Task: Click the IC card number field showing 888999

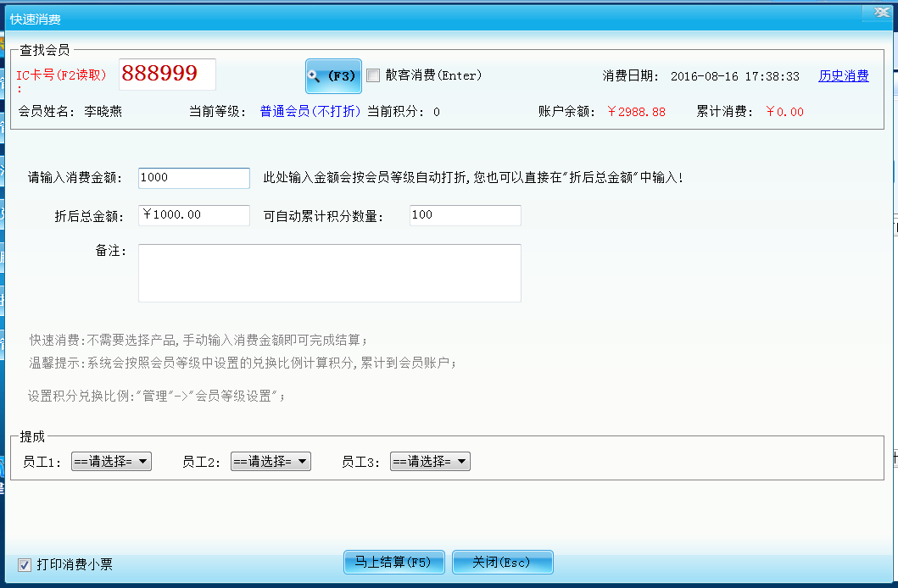Action: click(x=166, y=75)
